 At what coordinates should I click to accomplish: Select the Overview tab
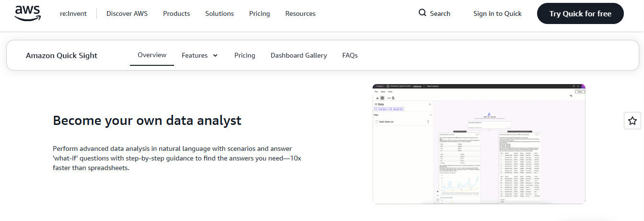click(x=152, y=55)
